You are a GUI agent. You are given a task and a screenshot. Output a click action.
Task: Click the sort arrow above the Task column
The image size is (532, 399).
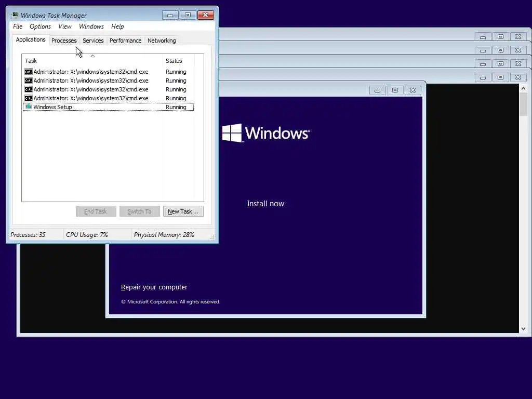click(x=92, y=56)
